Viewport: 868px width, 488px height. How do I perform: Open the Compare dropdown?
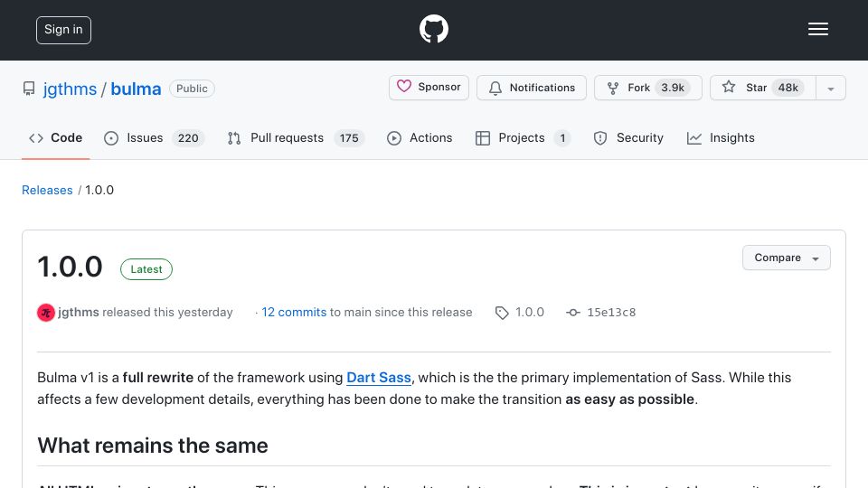(x=786, y=258)
